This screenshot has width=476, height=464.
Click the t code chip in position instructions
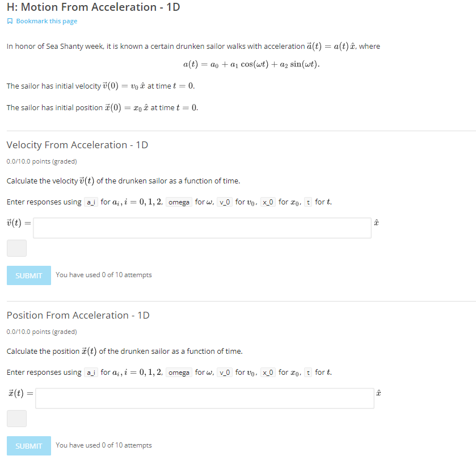point(307,372)
